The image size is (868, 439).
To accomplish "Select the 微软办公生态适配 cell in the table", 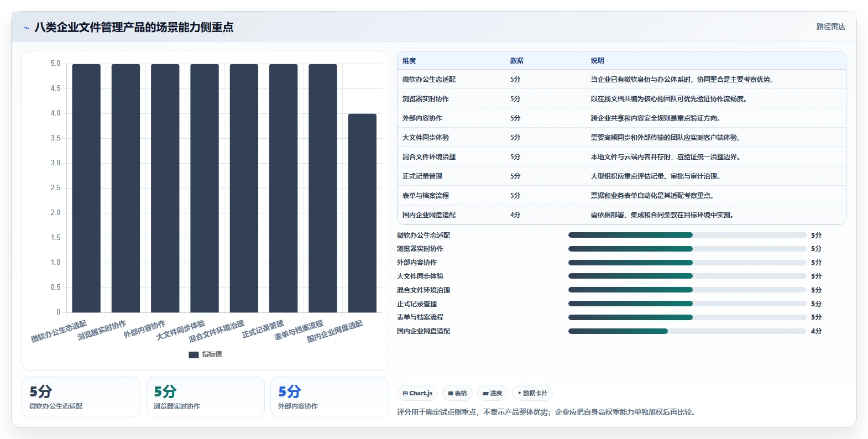I will point(429,80).
